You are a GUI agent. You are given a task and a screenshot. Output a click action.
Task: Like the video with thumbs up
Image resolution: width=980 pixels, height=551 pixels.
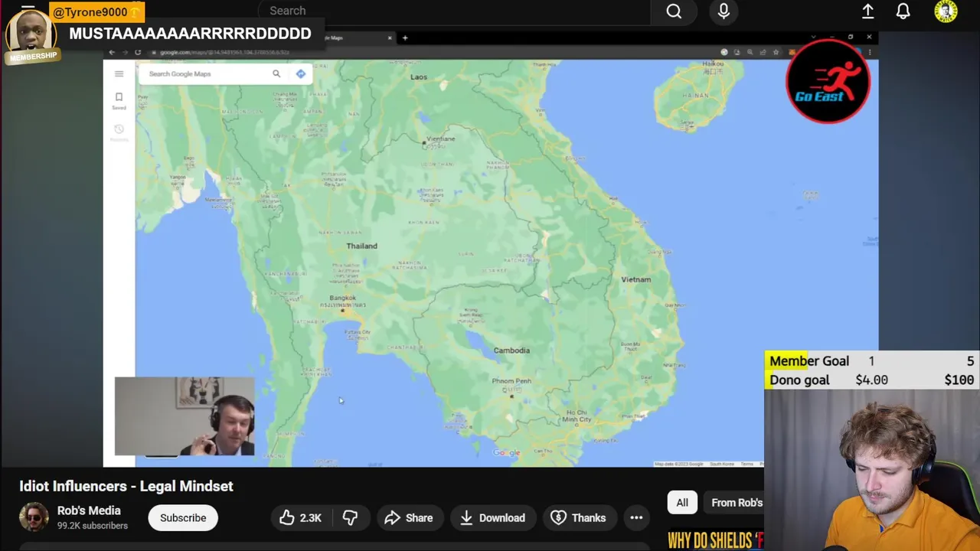point(299,518)
